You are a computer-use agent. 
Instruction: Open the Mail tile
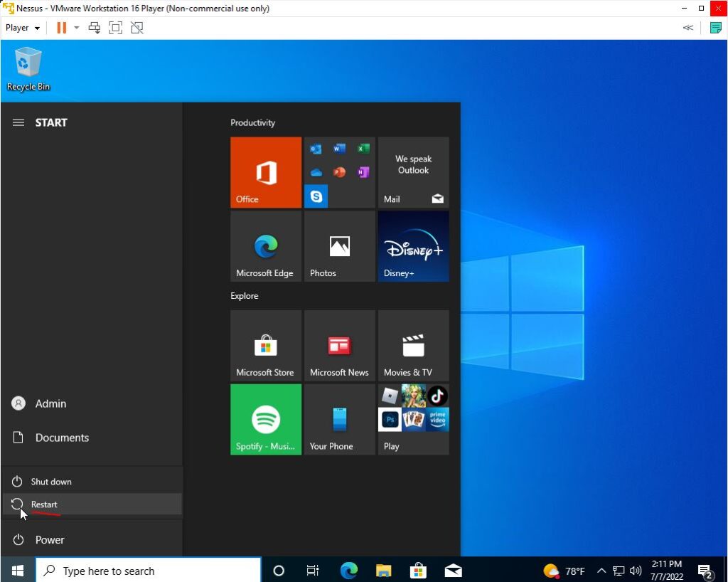click(x=414, y=172)
